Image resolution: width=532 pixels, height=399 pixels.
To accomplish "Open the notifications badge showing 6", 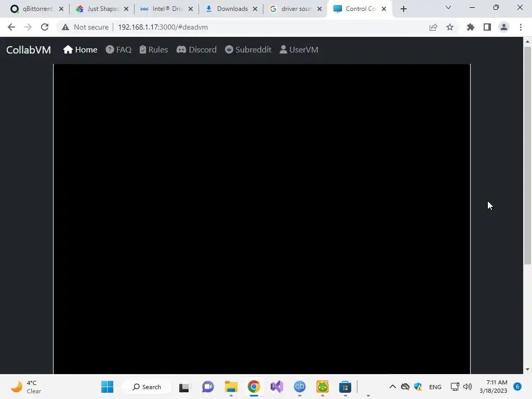I will click(x=517, y=387).
